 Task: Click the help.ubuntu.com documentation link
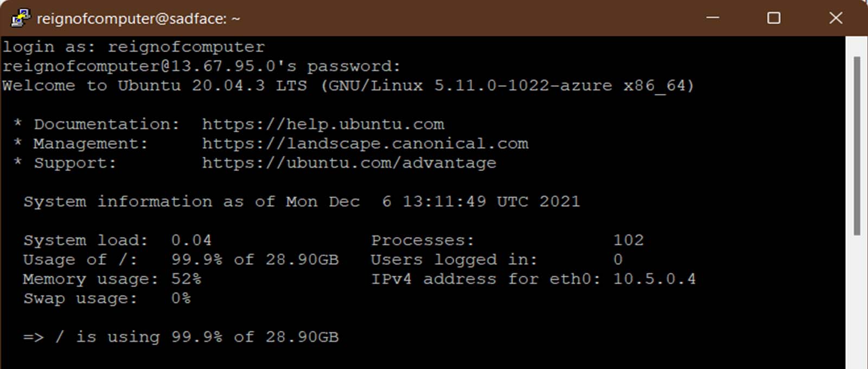coord(323,124)
